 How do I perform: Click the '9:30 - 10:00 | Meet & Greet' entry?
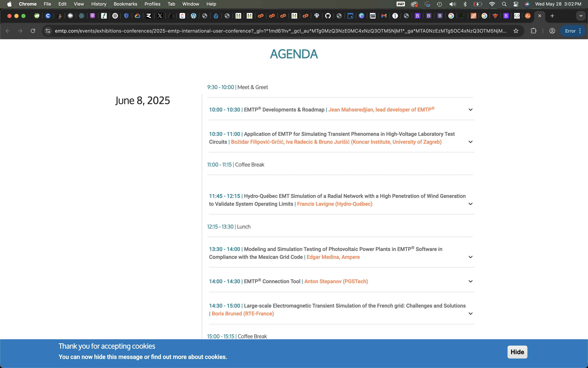[237, 87]
